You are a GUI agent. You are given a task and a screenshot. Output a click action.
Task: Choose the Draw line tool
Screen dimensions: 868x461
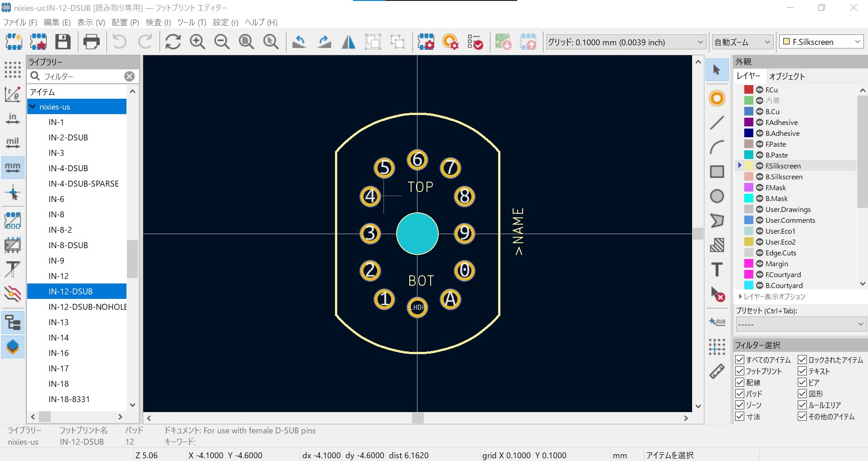[717, 123]
